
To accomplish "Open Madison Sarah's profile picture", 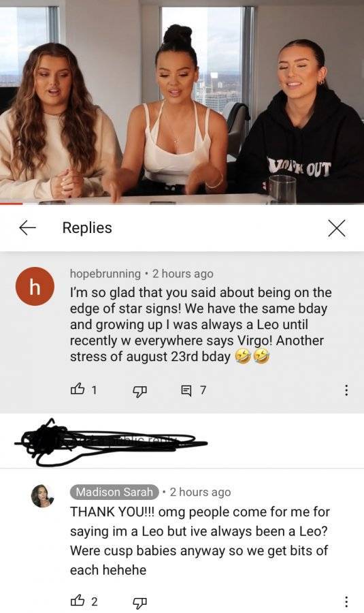I will pyautogui.click(x=43, y=496).
